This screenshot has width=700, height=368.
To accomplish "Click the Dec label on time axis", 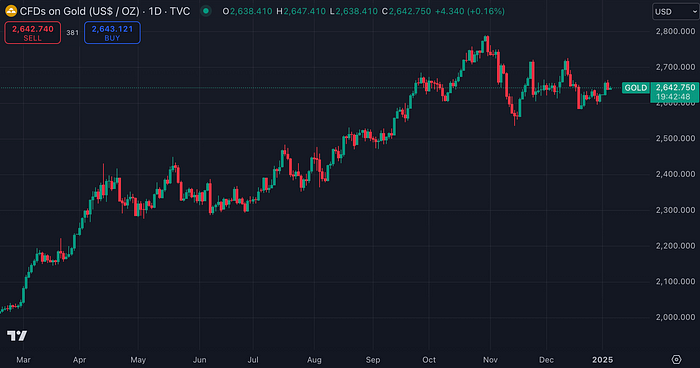I will click(x=546, y=360).
